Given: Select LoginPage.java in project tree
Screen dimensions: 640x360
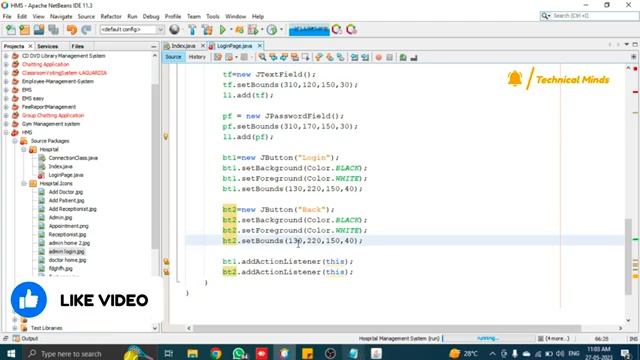Looking at the screenshot, I should click(66, 175).
